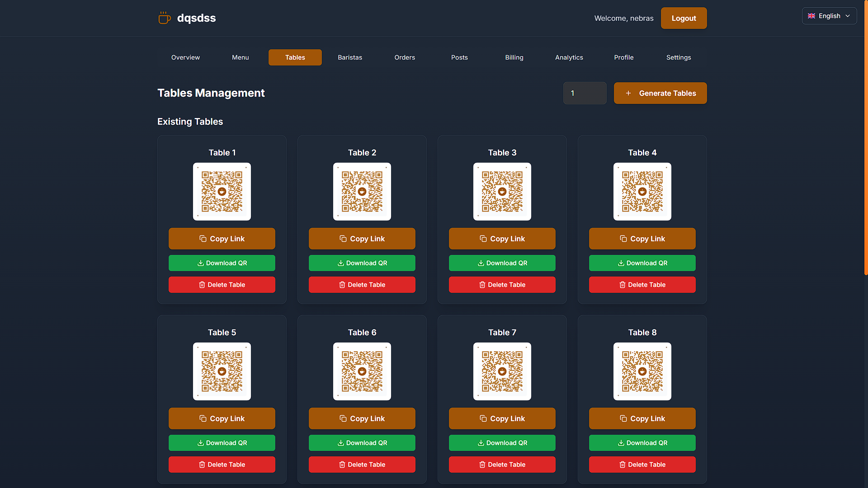Click the download icon for Table 8's QR

pyautogui.click(x=621, y=443)
